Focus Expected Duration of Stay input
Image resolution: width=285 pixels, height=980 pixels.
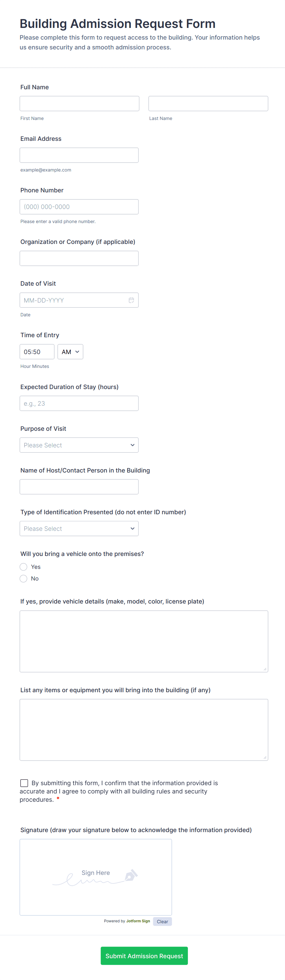79,403
